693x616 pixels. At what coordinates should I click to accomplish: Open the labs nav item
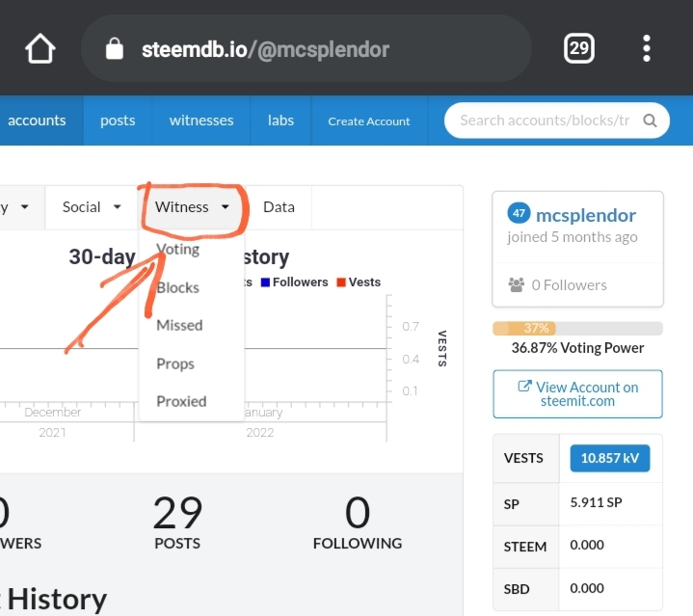click(x=280, y=121)
